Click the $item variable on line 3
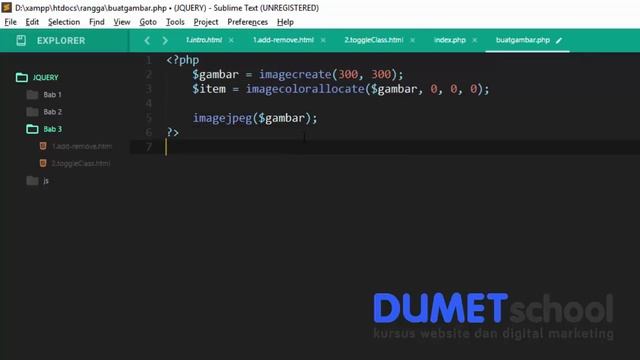Viewport: 640px width, 360px height. (x=209, y=89)
